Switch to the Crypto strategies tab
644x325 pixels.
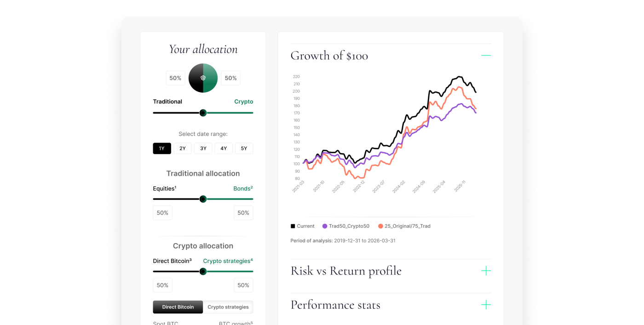tap(228, 307)
